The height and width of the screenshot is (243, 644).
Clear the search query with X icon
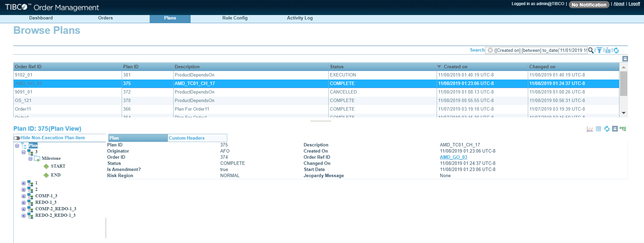pyautogui.click(x=490, y=50)
